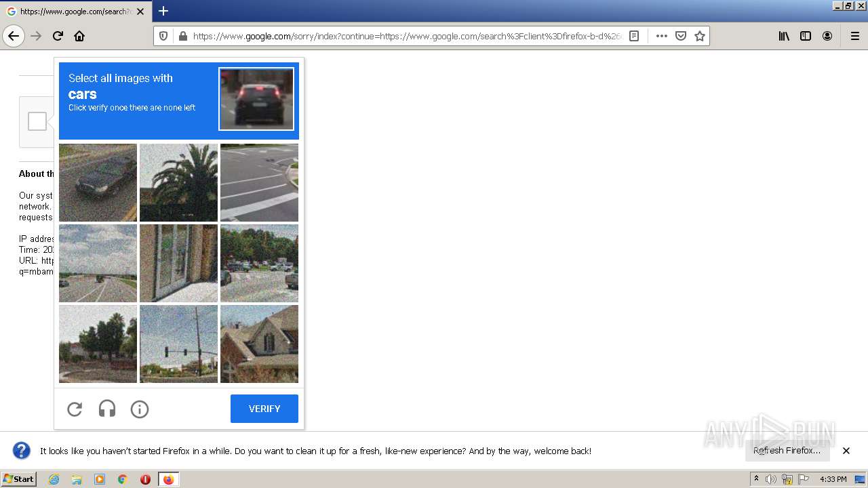Switch to Firefox taskbar button
The height and width of the screenshot is (488, 868).
tap(168, 479)
